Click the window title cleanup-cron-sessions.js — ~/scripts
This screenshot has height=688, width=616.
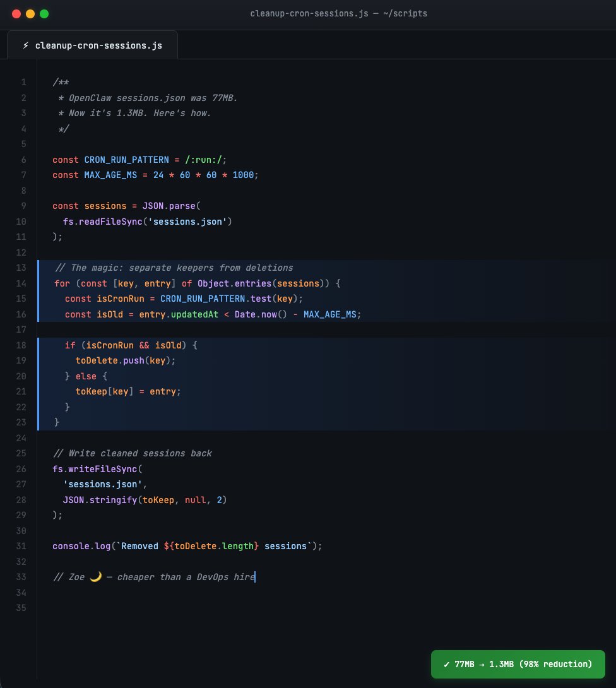(339, 14)
